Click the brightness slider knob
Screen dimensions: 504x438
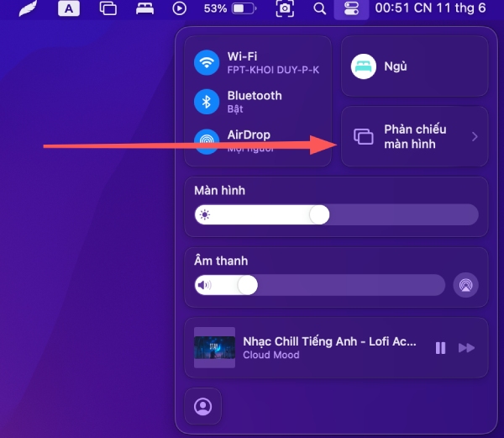[x=319, y=214]
